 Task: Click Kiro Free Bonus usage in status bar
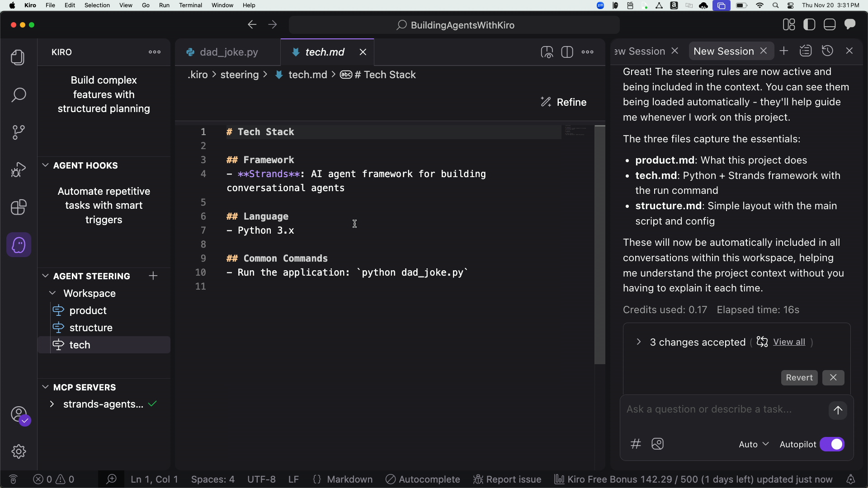click(693, 479)
